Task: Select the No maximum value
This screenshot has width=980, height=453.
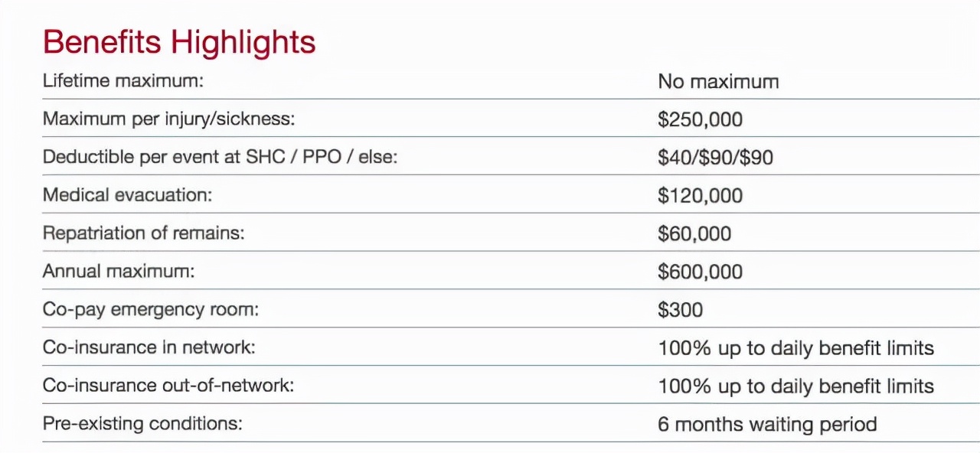Action: [718, 81]
